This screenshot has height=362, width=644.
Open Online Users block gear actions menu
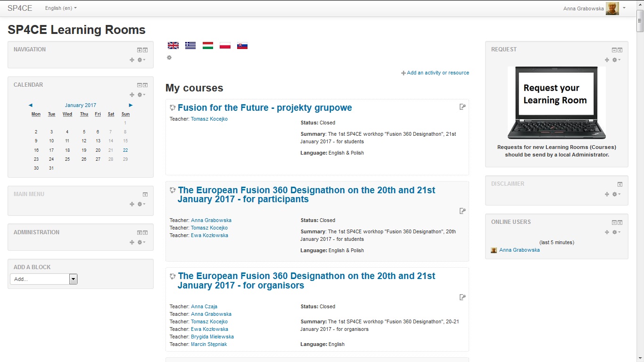pyautogui.click(x=616, y=232)
